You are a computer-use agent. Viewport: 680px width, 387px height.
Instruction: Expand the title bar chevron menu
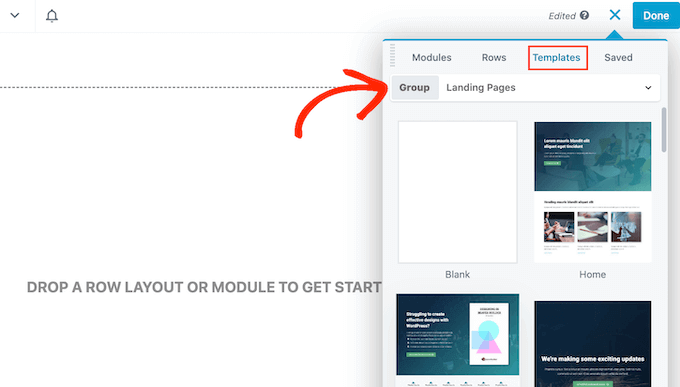(x=15, y=16)
